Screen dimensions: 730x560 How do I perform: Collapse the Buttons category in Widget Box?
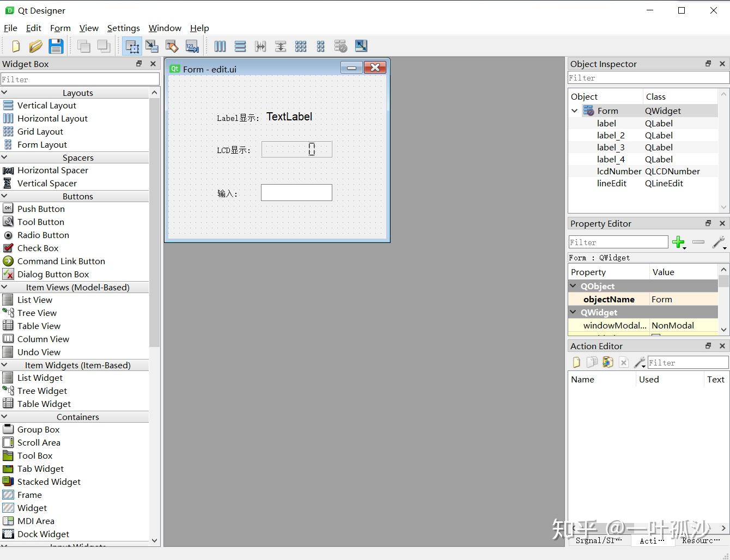pos(4,196)
